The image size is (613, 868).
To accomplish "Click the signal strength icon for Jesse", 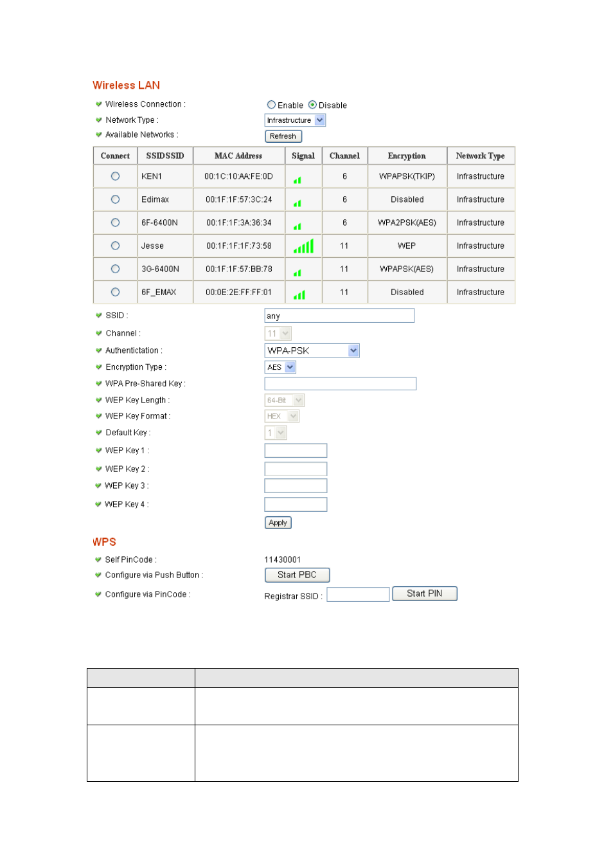I will pos(303,246).
